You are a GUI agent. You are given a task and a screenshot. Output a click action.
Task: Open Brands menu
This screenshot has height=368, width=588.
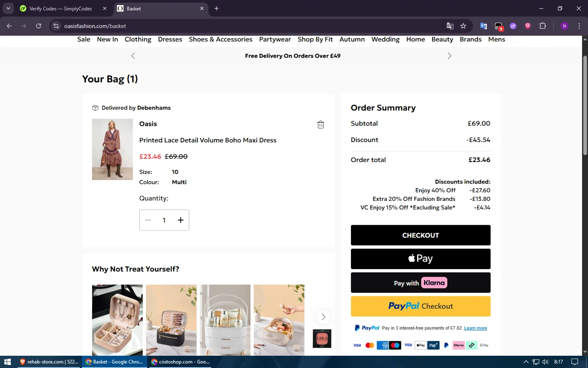(471, 39)
